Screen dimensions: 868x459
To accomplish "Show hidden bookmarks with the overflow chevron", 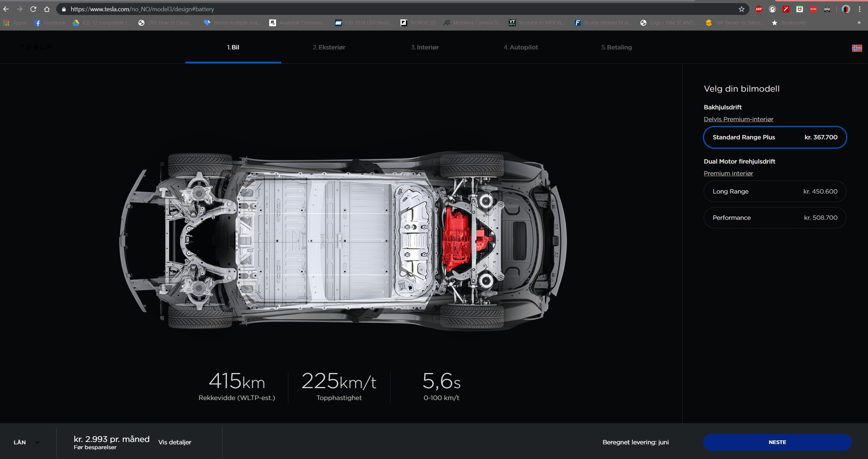I will point(859,23).
